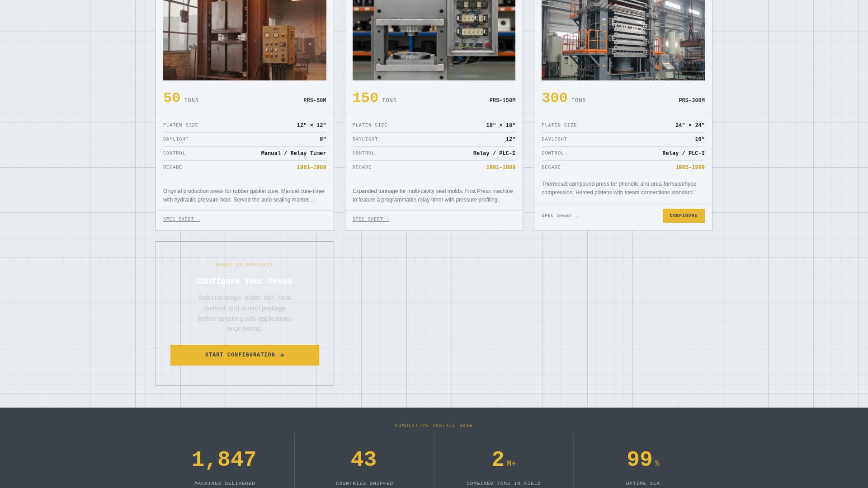Image resolution: width=868 pixels, height=488 pixels.
Task: Click the PRS-300M model label
Action: pyautogui.click(x=691, y=100)
